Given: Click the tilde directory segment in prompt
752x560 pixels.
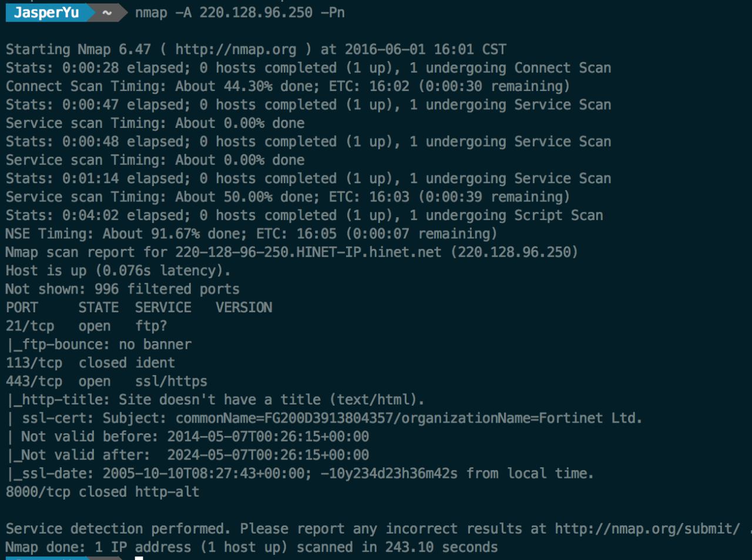Looking at the screenshot, I should click(x=106, y=12).
